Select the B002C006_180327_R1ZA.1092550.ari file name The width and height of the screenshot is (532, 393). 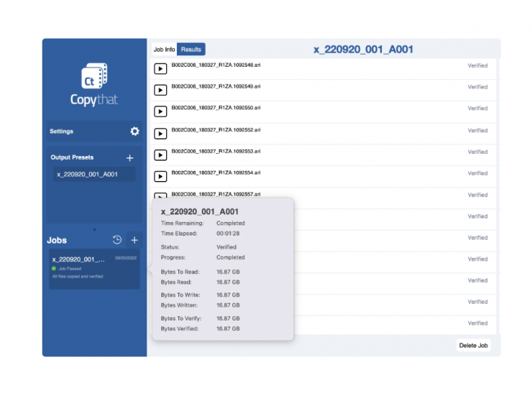coord(216,108)
